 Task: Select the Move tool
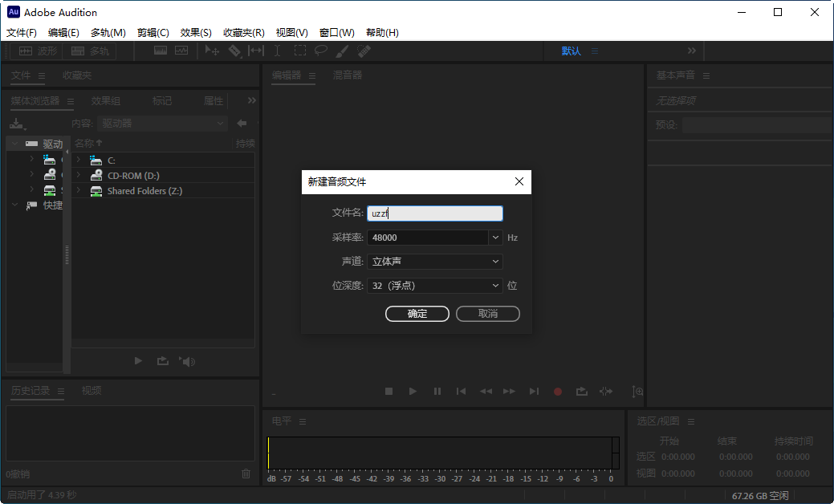(212, 51)
